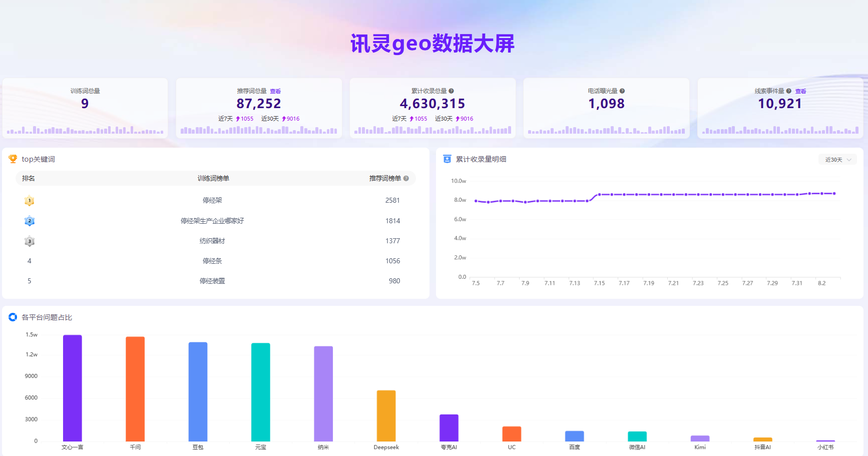
Task: Click the blue 百度 bar
Action: pos(575,436)
